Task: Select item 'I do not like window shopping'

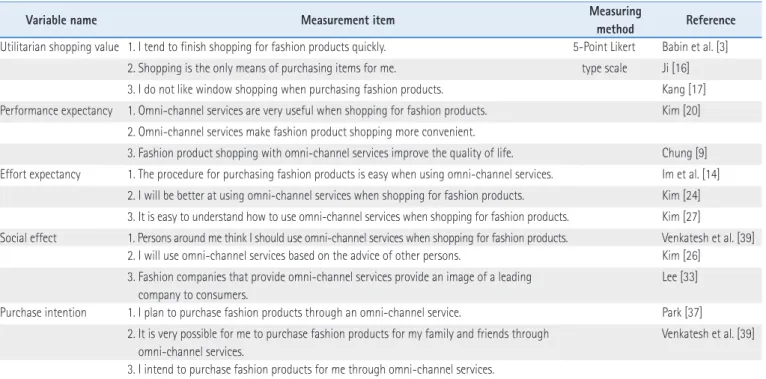Action: 285,90
